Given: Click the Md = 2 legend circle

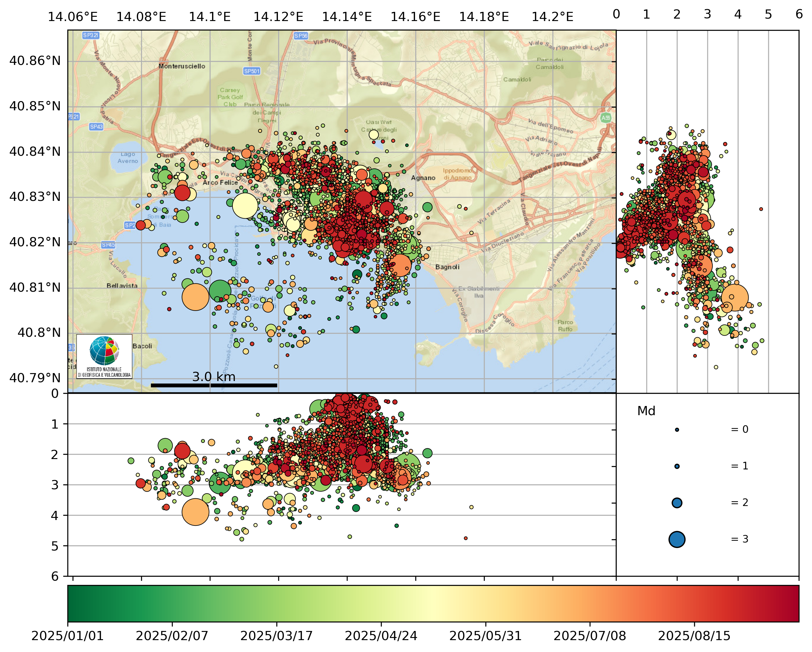Looking at the screenshot, I should click(x=677, y=503).
